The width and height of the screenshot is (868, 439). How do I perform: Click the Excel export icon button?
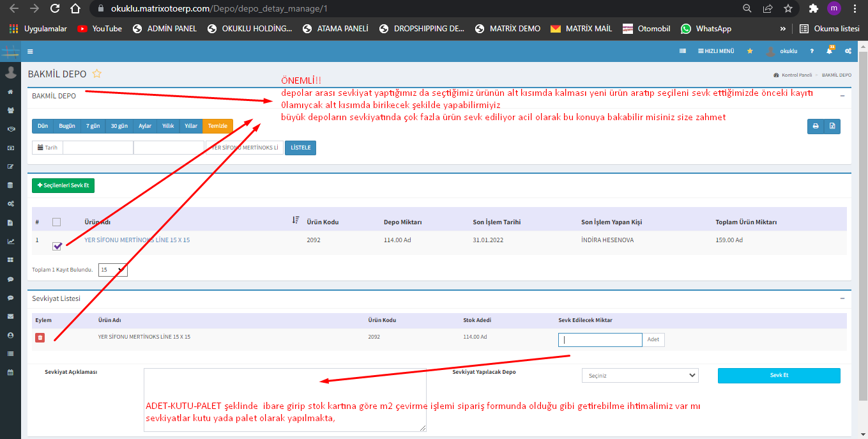832,127
